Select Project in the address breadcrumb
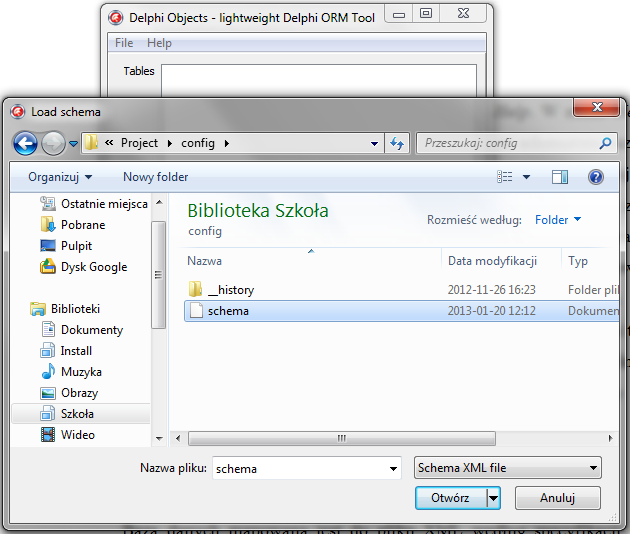Screen dimensions: 630x534 [139, 143]
